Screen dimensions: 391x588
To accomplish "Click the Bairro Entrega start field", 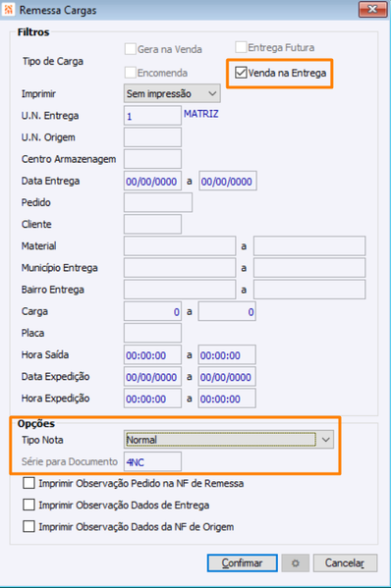I will pyautogui.click(x=180, y=290).
